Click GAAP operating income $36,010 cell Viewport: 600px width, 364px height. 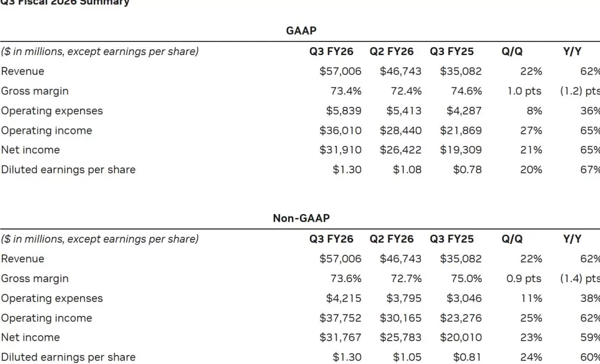point(340,130)
